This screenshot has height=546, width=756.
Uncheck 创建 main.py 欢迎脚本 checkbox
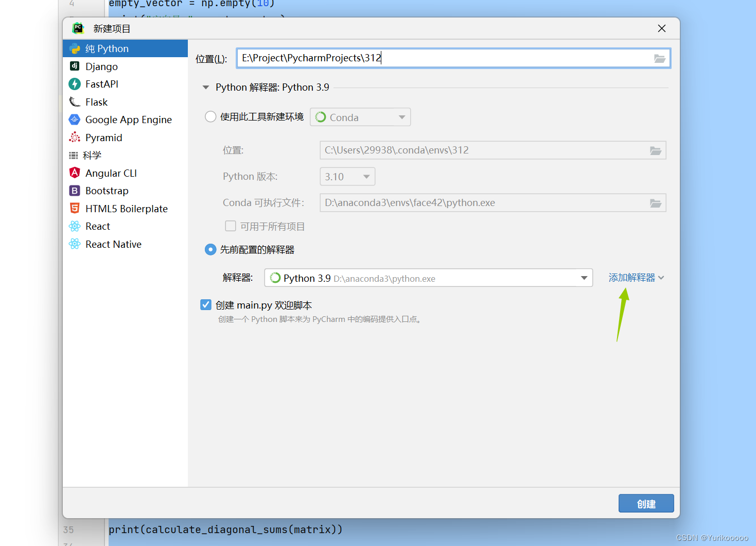[206, 304]
